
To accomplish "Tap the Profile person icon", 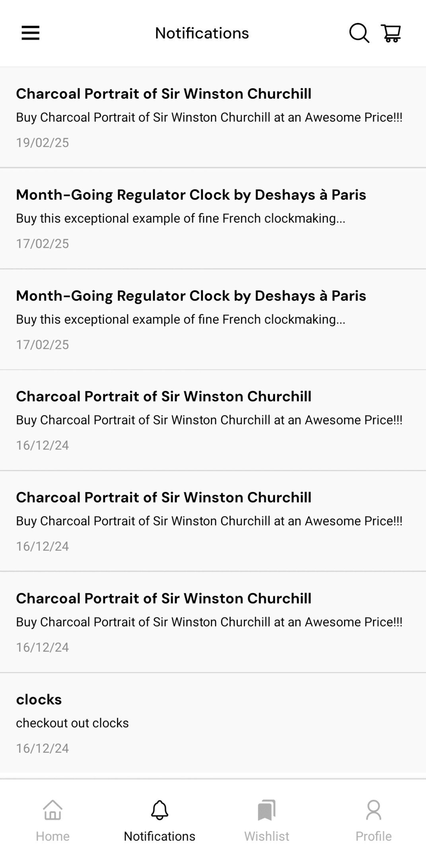I will pos(373,810).
